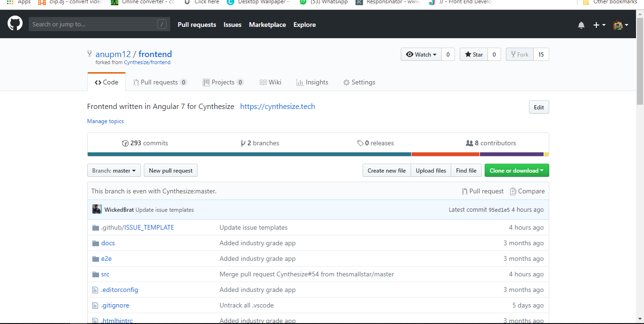644x324 pixels.
Task: Switch to the Wiki tab
Action: click(x=271, y=82)
